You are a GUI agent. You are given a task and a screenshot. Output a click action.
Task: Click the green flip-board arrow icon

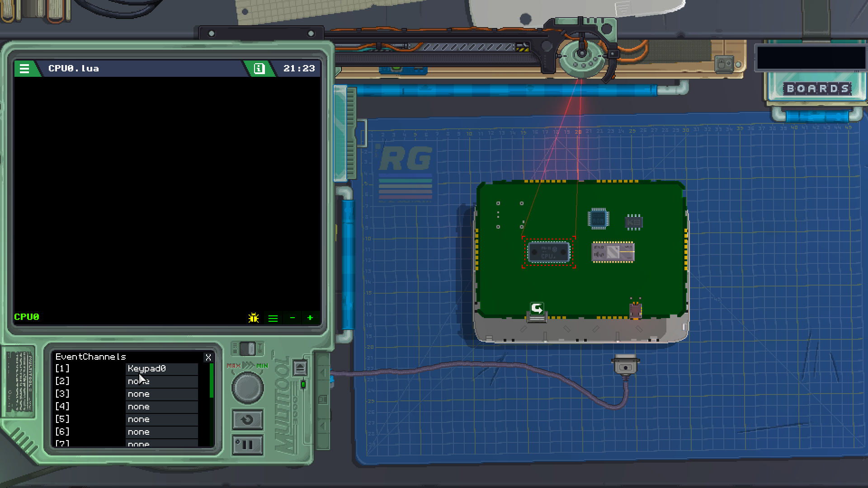[537, 310]
